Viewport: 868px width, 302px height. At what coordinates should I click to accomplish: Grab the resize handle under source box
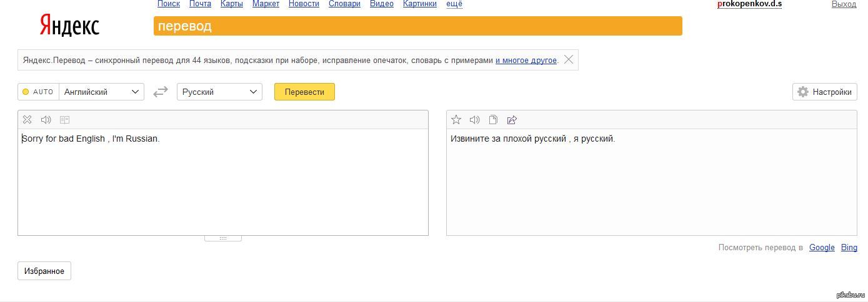tap(223, 238)
